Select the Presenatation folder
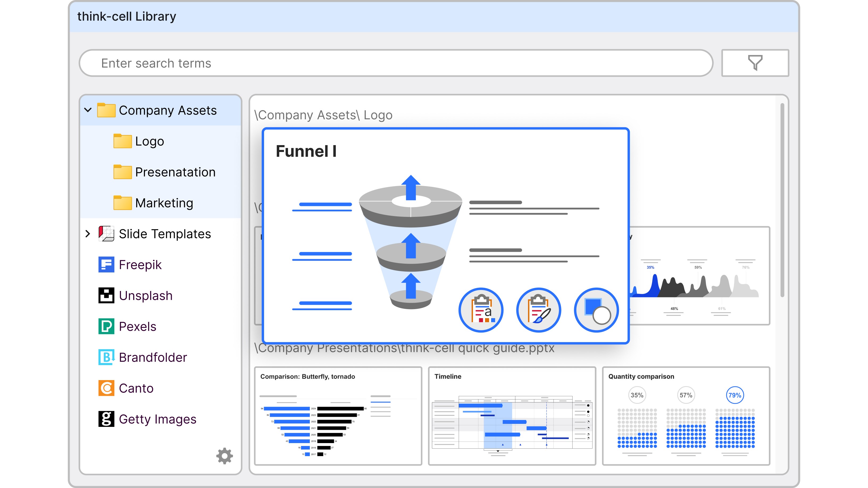Screen dimensions: 868x488 175,172
